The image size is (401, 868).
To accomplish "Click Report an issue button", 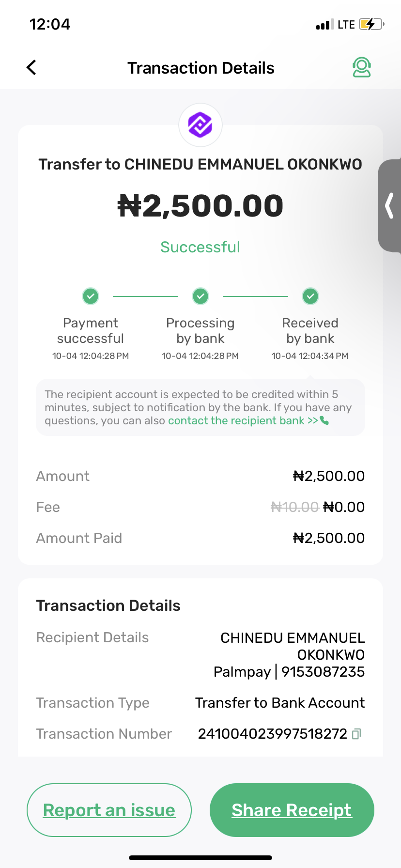I will (x=109, y=810).
